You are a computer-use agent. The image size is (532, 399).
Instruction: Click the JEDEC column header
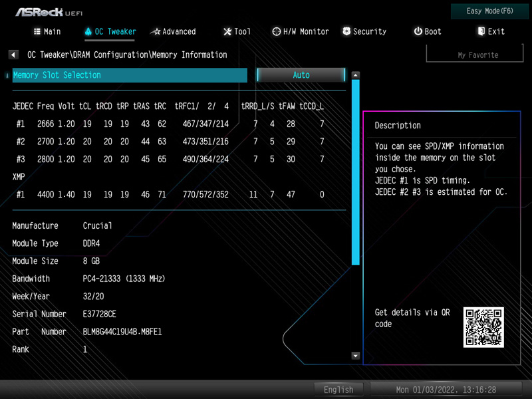pos(23,106)
